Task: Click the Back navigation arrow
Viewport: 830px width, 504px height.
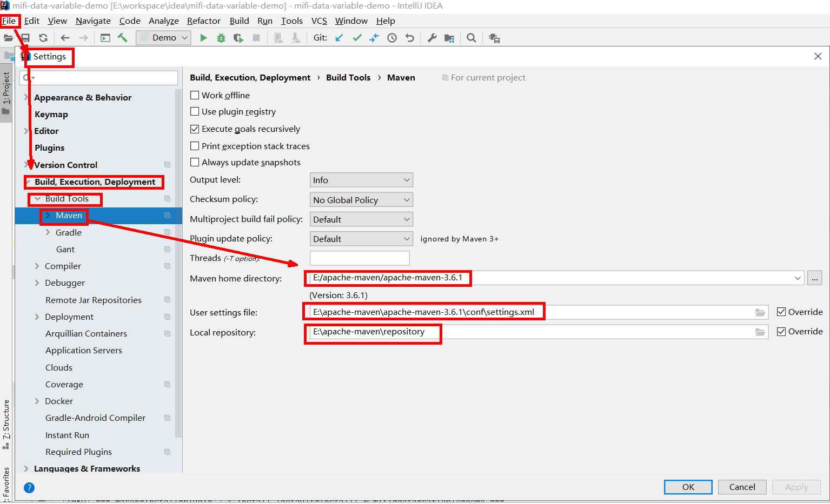Action: (x=65, y=38)
